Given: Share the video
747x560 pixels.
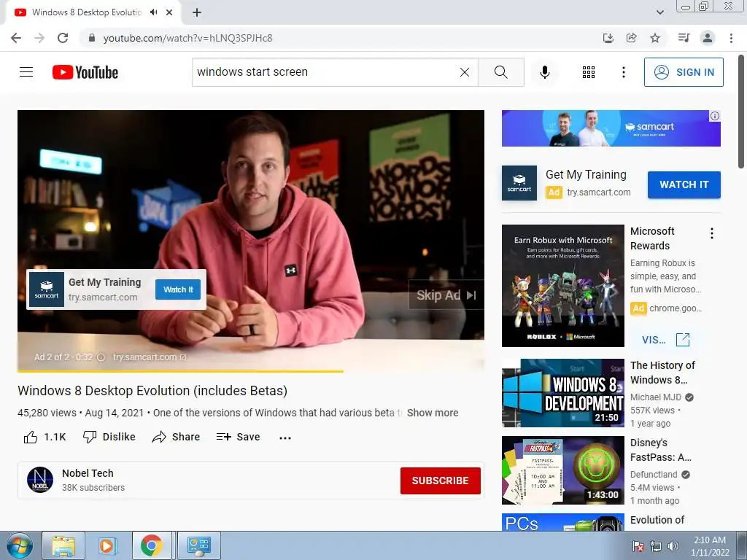Looking at the screenshot, I should [176, 437].
